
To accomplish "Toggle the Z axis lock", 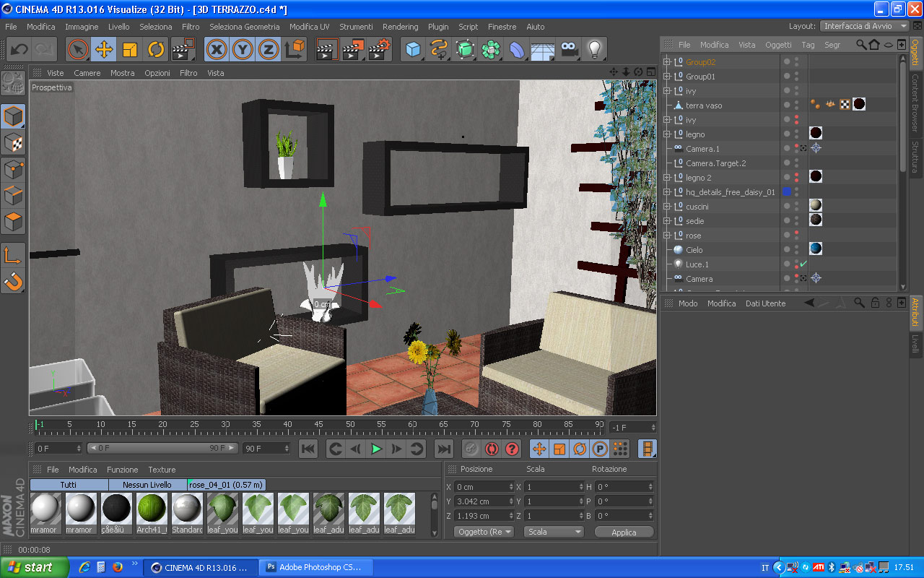I will click(x=269, y=50).
